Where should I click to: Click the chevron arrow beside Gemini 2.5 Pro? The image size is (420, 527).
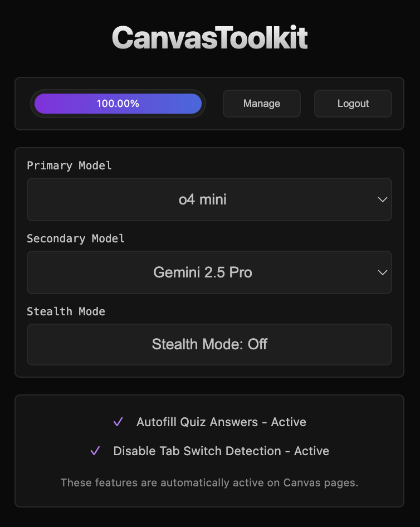(x=382, y=272)
